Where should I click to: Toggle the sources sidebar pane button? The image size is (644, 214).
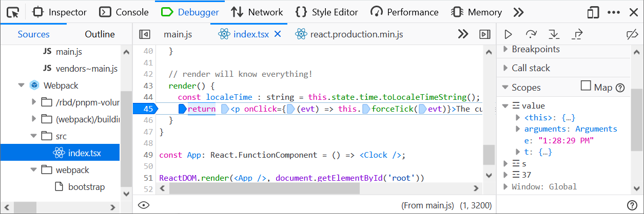click(145, 34)
